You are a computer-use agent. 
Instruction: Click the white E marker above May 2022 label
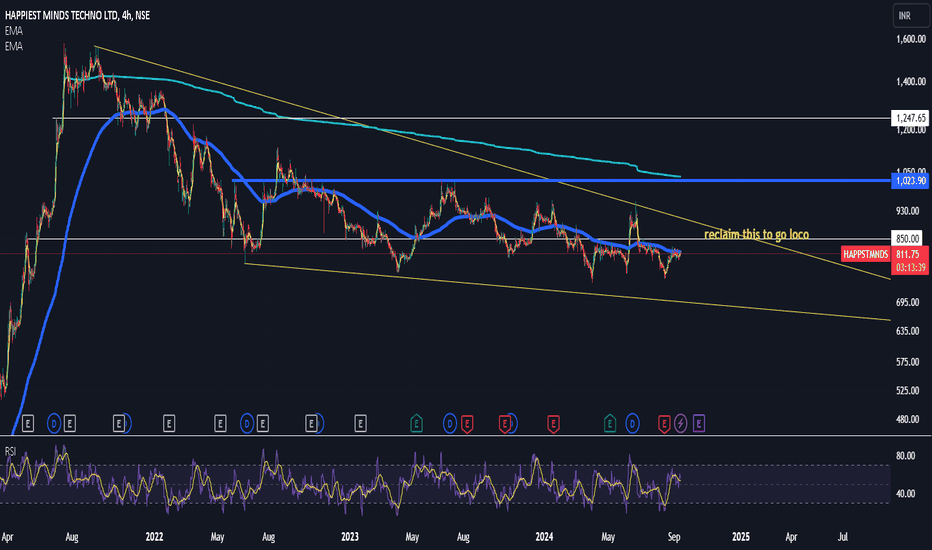(220, 423)
